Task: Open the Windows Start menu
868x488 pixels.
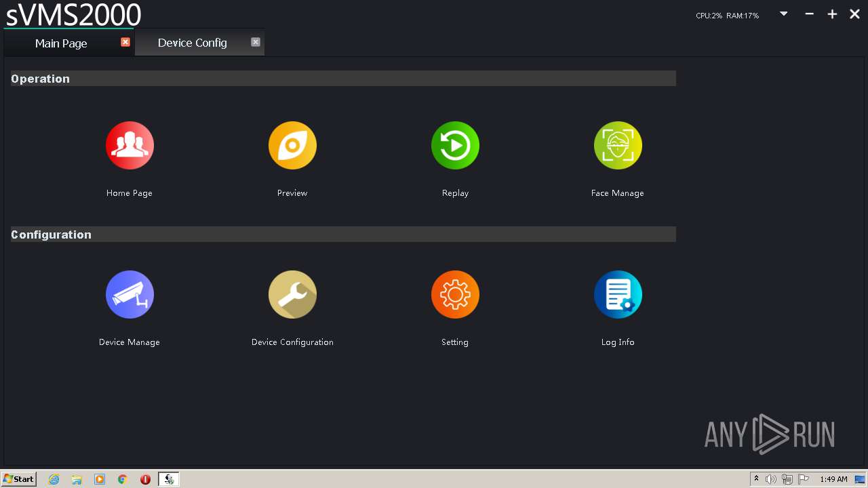Action: coord(19,479)
